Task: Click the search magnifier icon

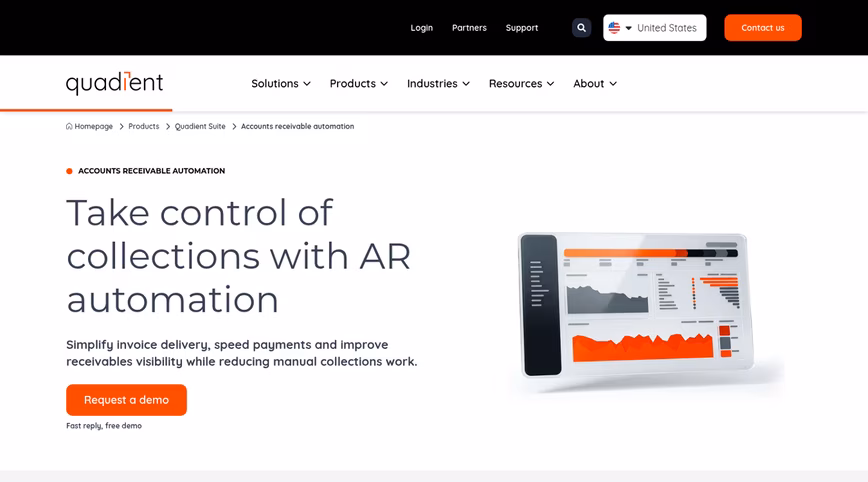Action: point(581,28)
